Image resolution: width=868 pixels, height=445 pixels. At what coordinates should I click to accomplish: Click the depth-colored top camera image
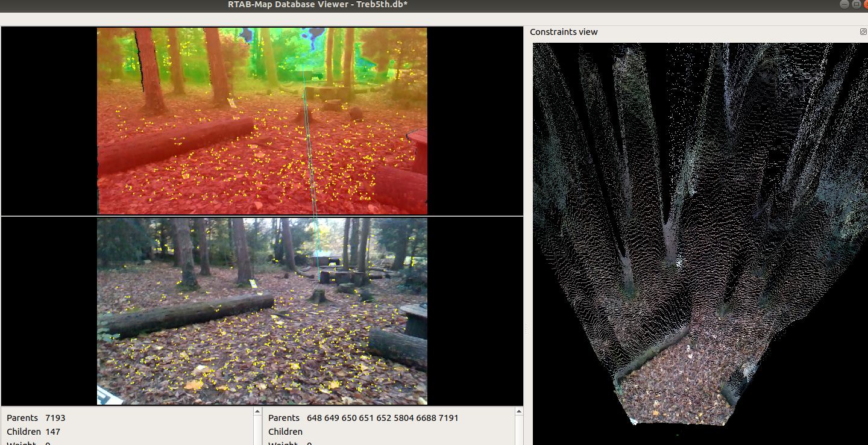pos(262,120)
